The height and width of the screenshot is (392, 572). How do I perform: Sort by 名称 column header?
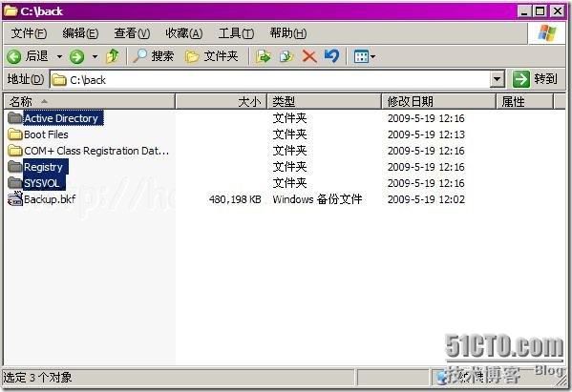[90, 101]
